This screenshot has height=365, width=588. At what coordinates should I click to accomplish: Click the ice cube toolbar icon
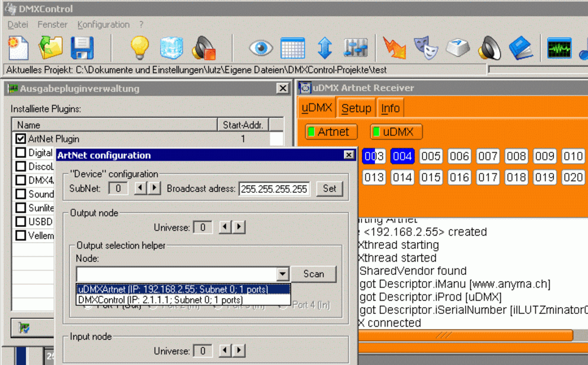[x=172, y=48]
